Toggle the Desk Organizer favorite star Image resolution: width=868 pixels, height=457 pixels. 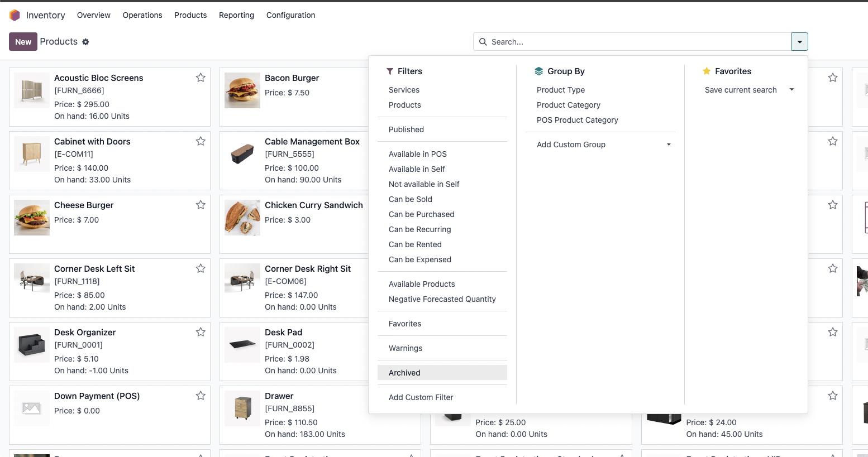201,332
